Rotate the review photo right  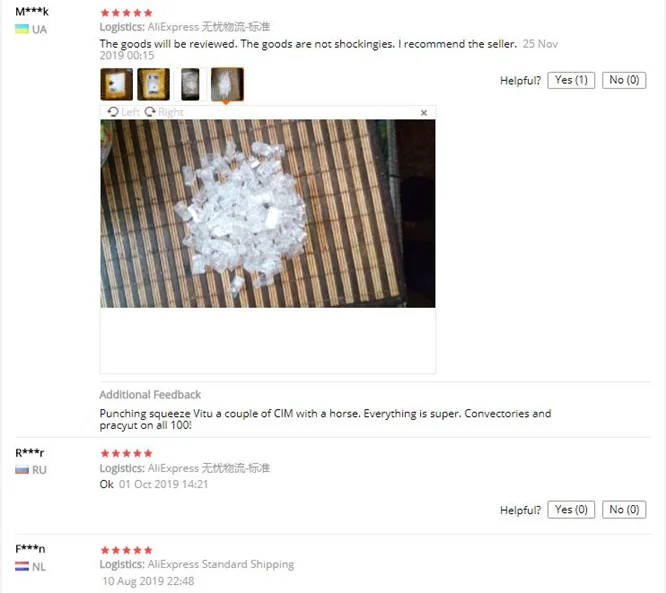click(164, 112)
